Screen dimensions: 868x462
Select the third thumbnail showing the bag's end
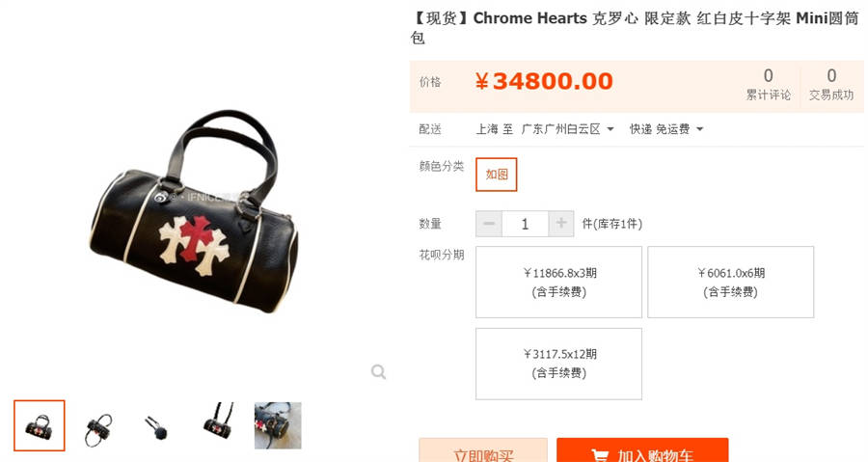pyautogui.click(x=158, y=427)
